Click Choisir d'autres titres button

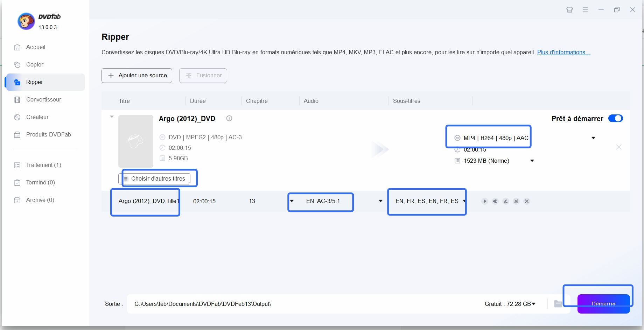[154, 179]
